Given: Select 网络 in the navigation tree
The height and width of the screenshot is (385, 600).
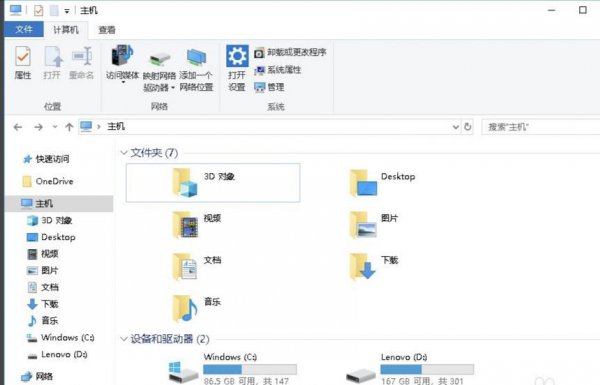Looking at the screenshot, I should click(37, 376).
